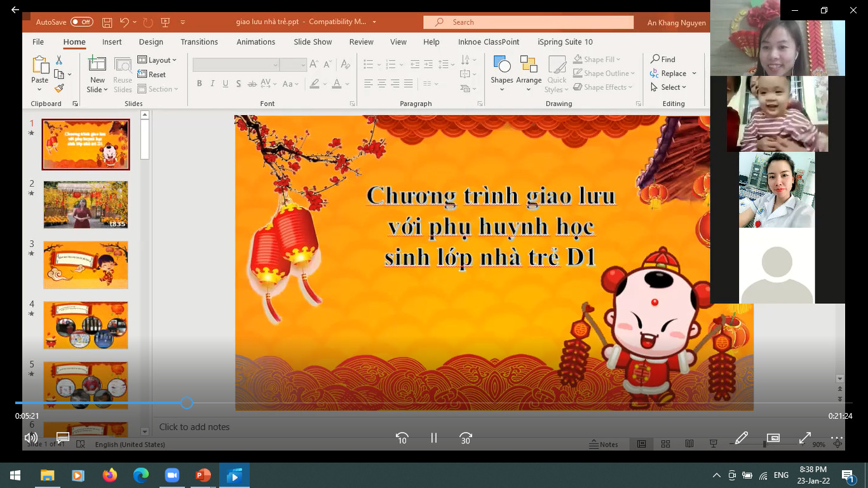
Task: Open the Transitions ribbon tab
Action: point(199,42)
